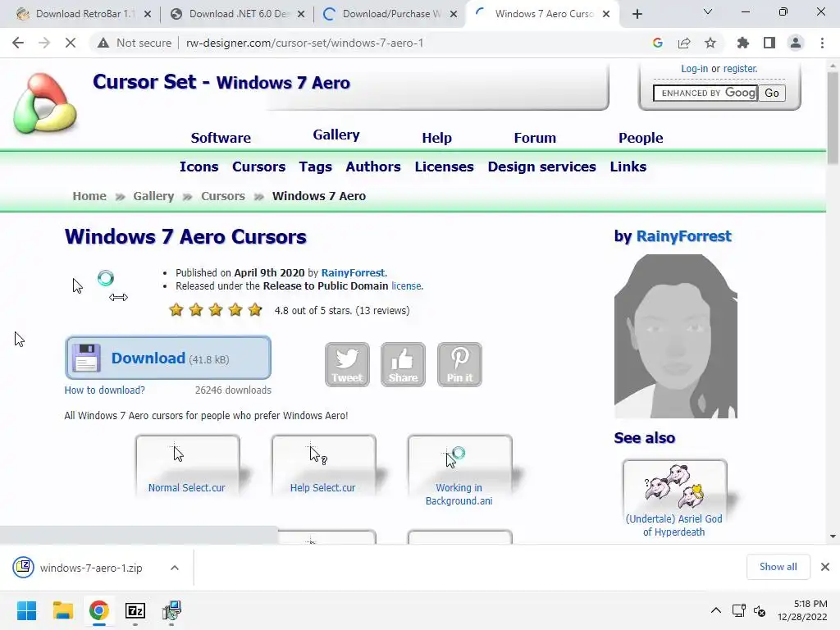Close the RetroBar download tab
The width and height of the screenshot is (840, 630).
click(148, 14)
